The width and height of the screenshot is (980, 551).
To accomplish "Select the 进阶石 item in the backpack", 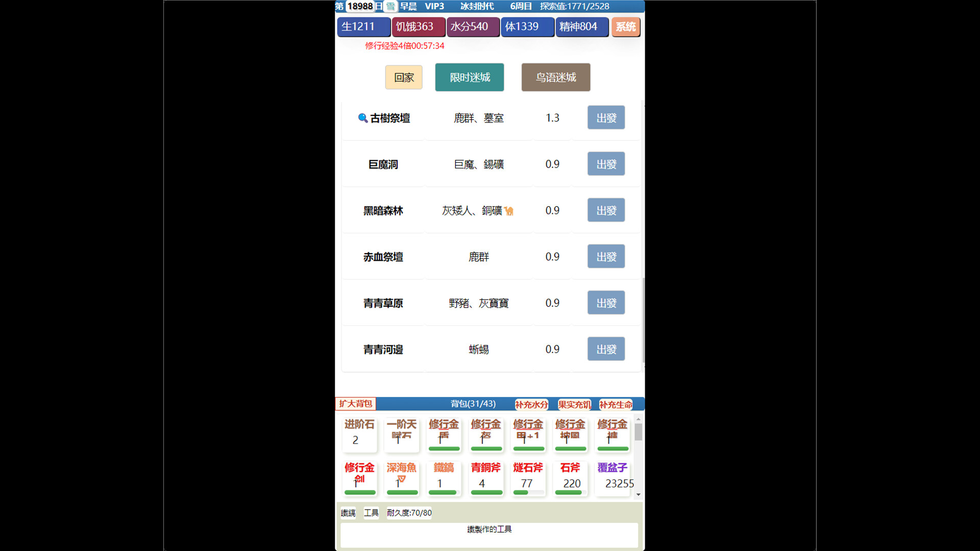I will click(x=359, y=434).
